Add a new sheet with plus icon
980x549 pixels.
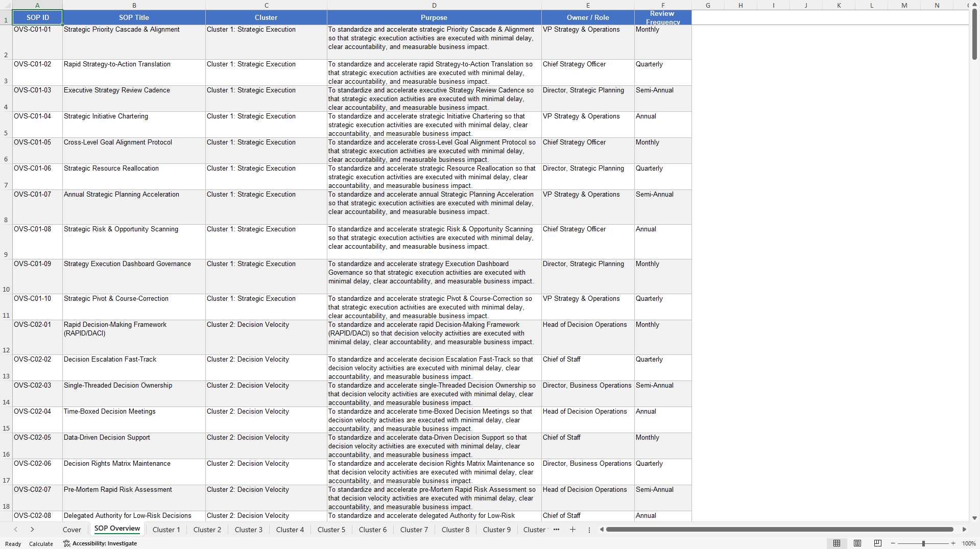coord(572,530)
